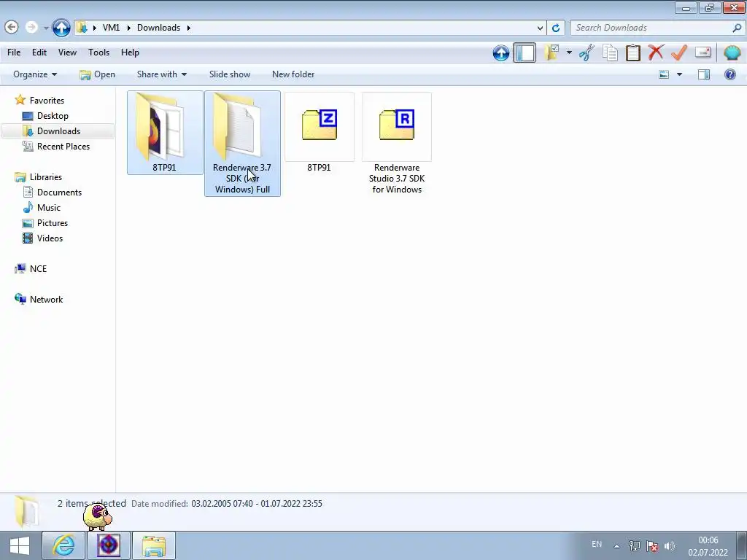This screenshot has height=560, width=747.
Task: Open the Organize dropdown
Action: pyautogui.click(x=35, y=74)
